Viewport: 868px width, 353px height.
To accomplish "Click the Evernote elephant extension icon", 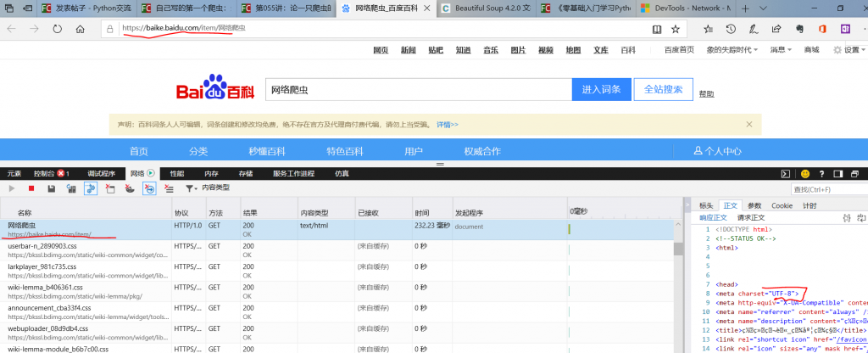I will [x=798, y=29].
